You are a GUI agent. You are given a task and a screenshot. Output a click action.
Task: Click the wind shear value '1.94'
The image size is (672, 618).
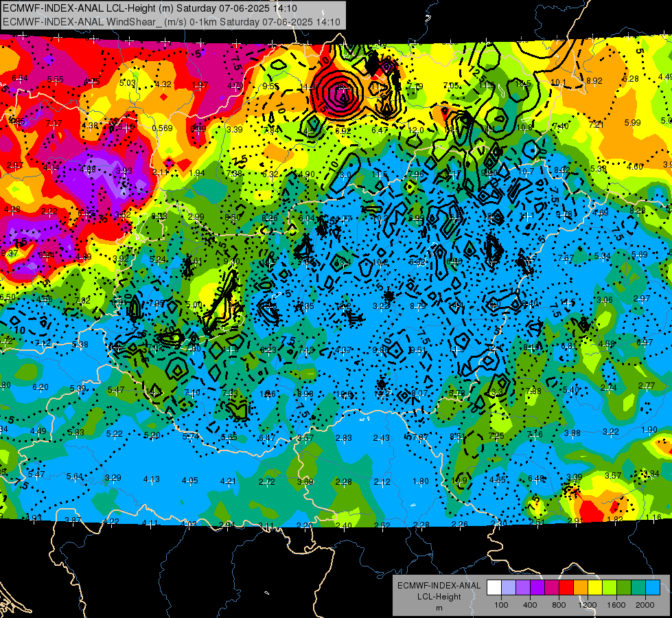pyautogui.click(x=197, y=173)
